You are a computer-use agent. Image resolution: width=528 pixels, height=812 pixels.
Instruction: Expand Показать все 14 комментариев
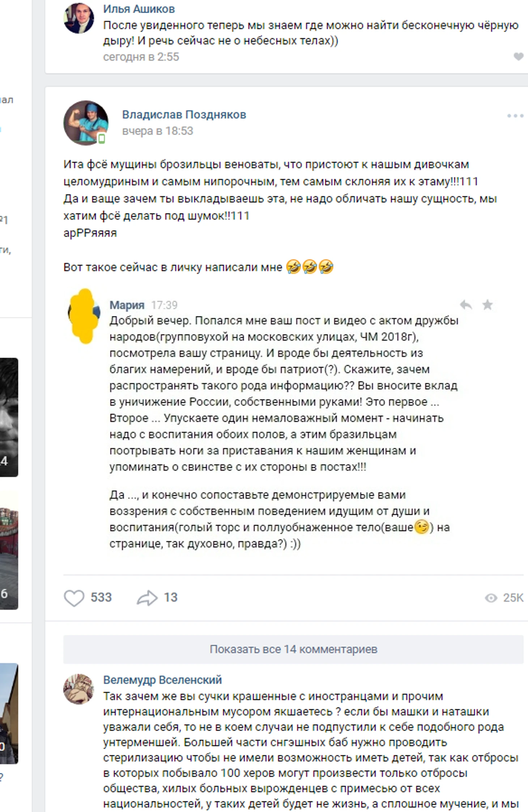293,649
